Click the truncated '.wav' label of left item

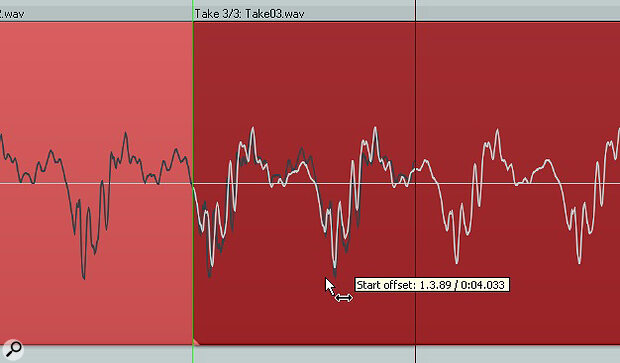12,14
